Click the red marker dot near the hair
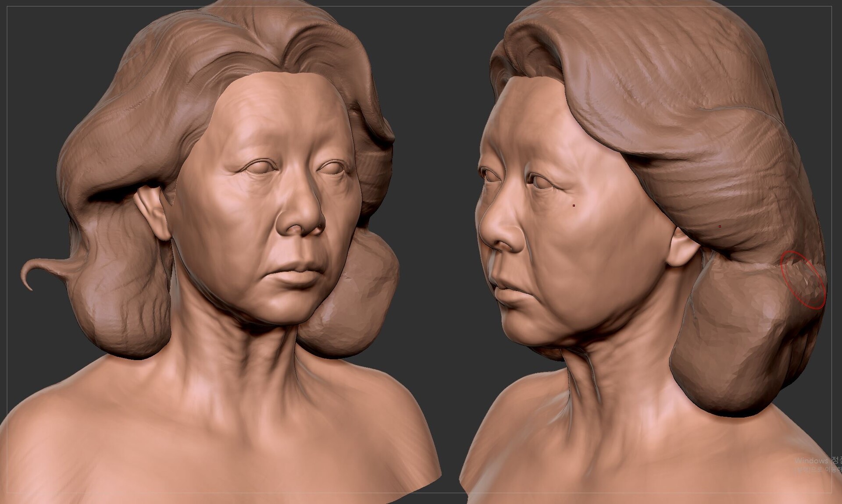 point(720,227)
